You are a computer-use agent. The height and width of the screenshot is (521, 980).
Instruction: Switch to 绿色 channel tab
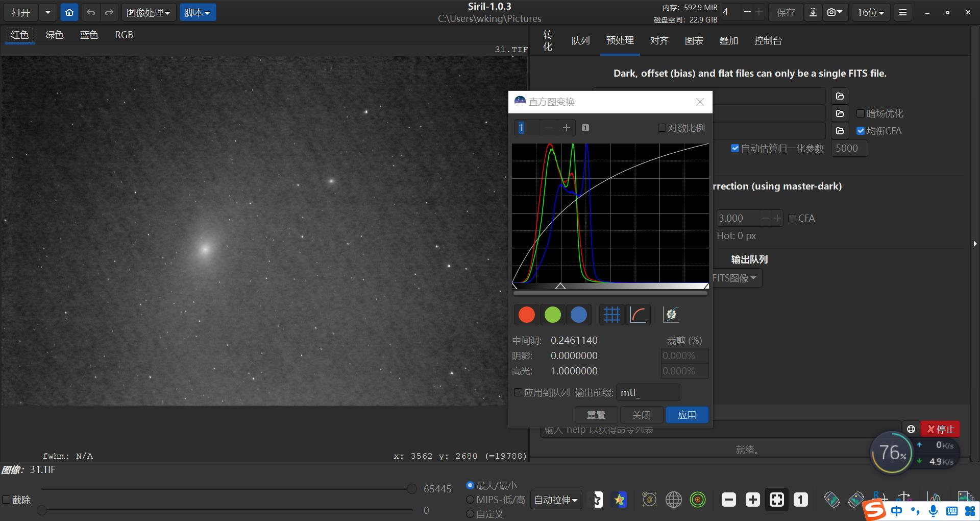[x=54, y=35]
